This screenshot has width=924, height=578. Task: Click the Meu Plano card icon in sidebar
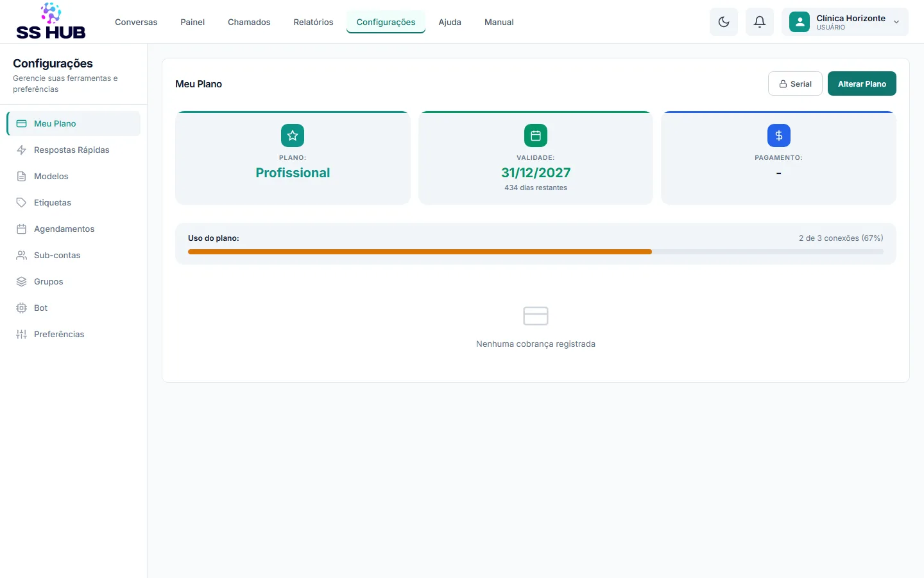pos(21,123)
